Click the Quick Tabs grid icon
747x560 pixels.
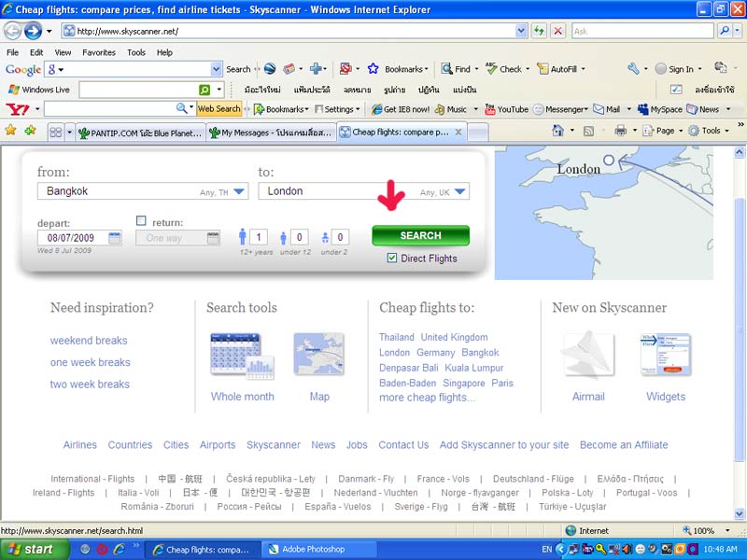(x=56, y=132)
